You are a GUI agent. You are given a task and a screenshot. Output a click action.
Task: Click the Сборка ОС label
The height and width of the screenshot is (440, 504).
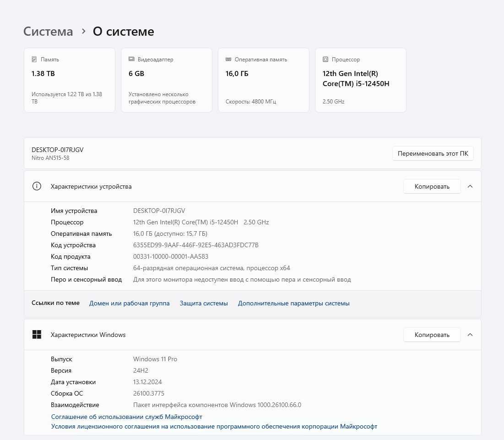point(67,393)
